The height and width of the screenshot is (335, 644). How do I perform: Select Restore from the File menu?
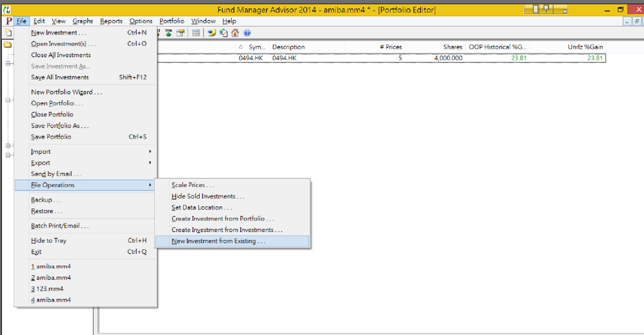coord(85,211)
